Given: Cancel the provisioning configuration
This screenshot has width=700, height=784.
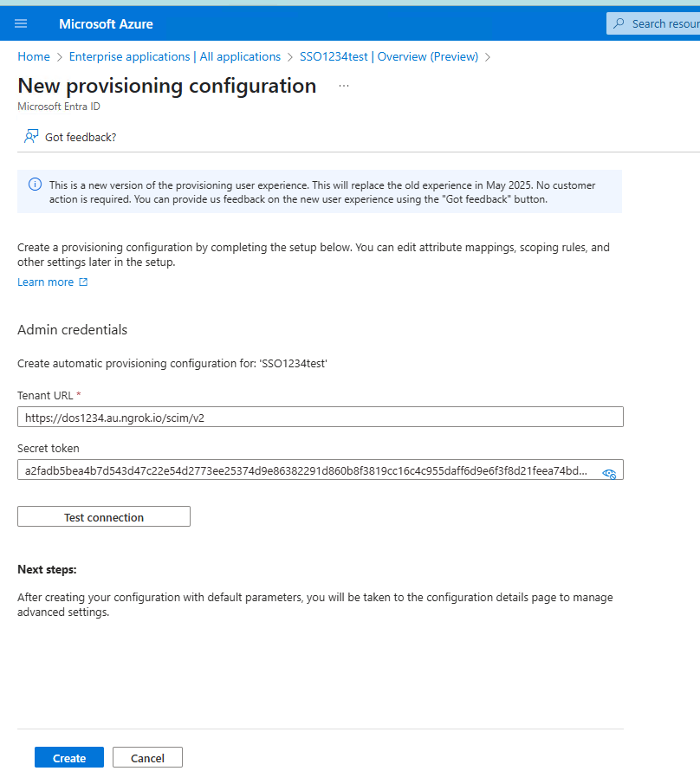Looking at the screenshot, I should pos(147,758).
